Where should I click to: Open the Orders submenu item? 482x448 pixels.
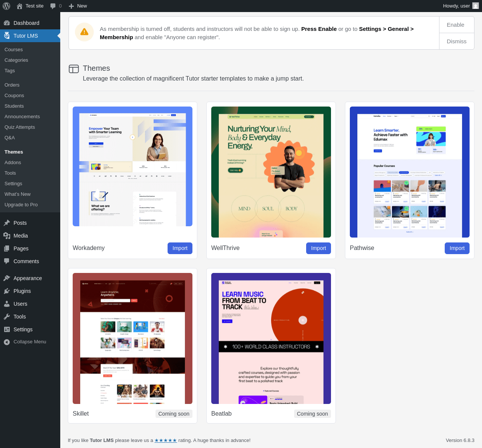pos(12,85)
